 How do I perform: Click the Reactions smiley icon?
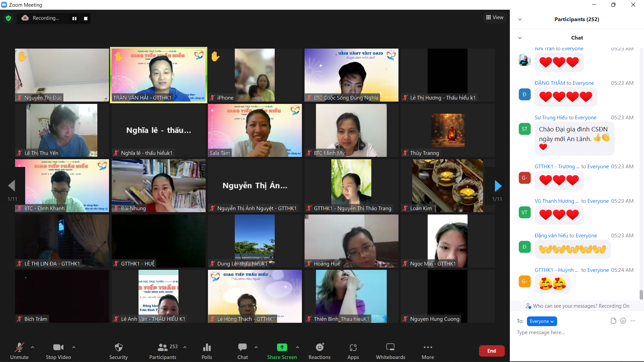tap(319, 347)
